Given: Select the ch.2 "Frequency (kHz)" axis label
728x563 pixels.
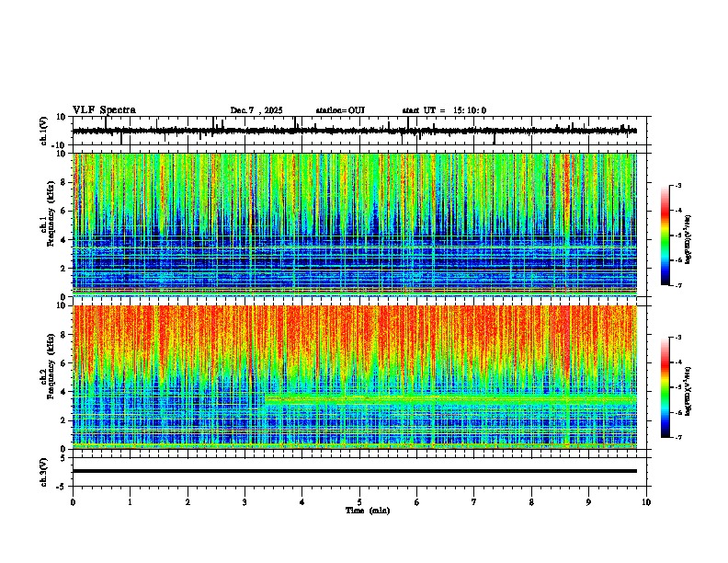Looking at the screenshot, I should click(51, 365).
